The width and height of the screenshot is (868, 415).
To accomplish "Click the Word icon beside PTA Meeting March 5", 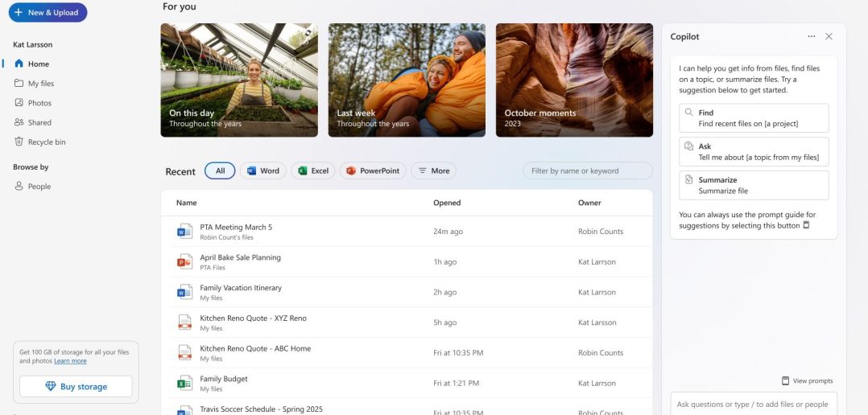I will point(184,232).
